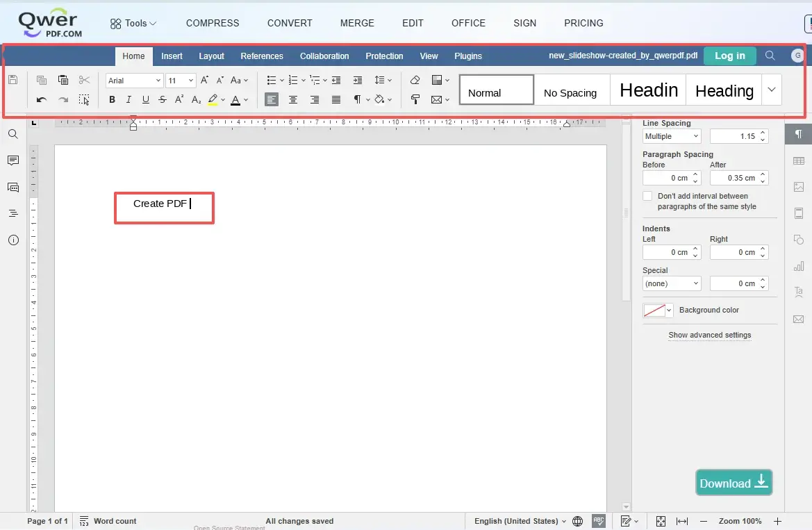Image resolution: width=812 pixels, height=530 pixels.
Task: Open the English (United States) language selector
Action: [x=520, y=521]
